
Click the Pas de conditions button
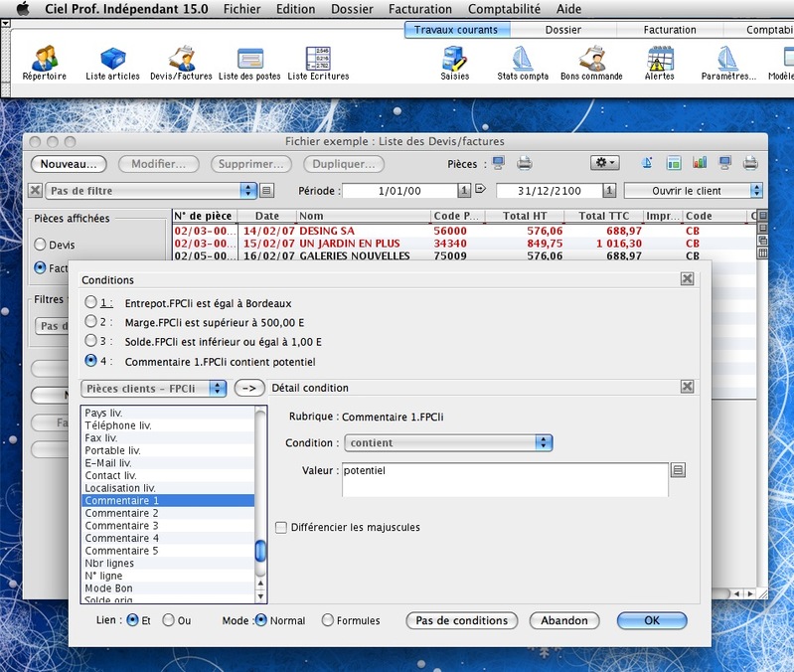coord(462,620)
